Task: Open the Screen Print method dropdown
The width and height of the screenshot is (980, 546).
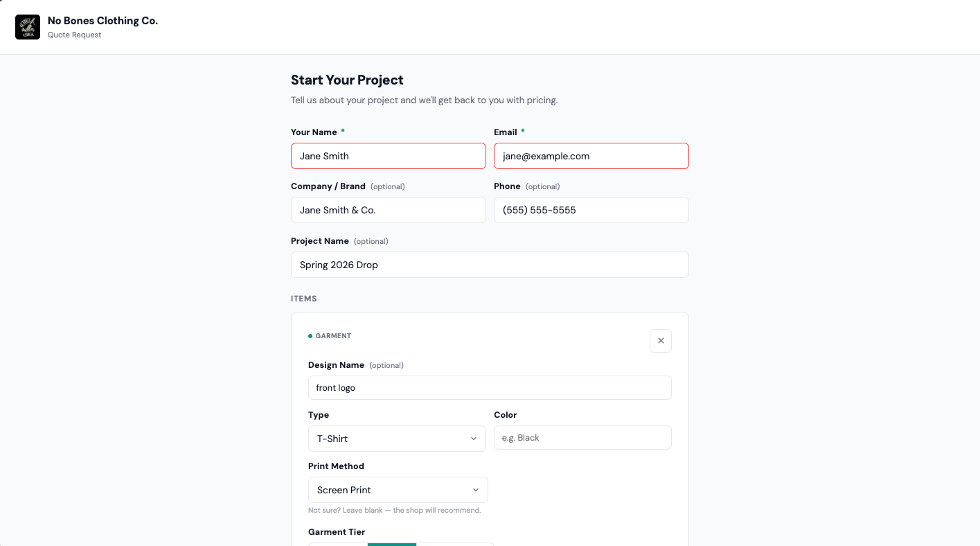Action: click(x=398, y=490)
